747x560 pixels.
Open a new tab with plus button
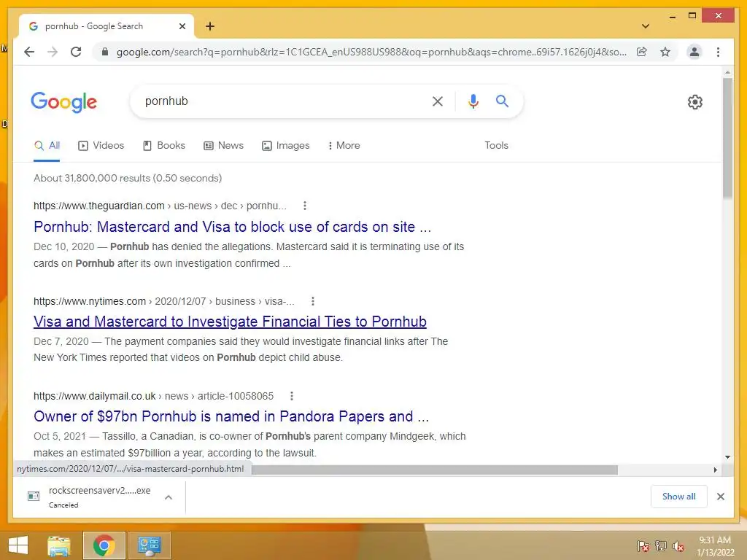(x=210, y=26)
